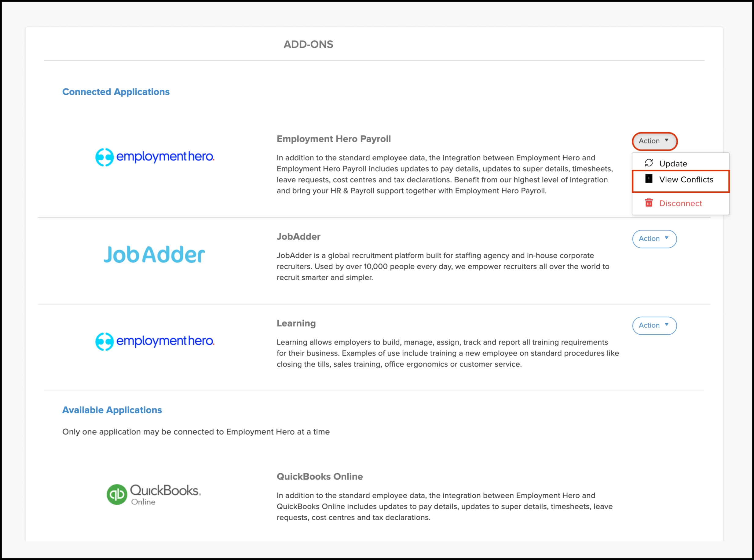Click the Connected Applications section heading
Viewport: 754px width, 560px height.
pos(116,92)
